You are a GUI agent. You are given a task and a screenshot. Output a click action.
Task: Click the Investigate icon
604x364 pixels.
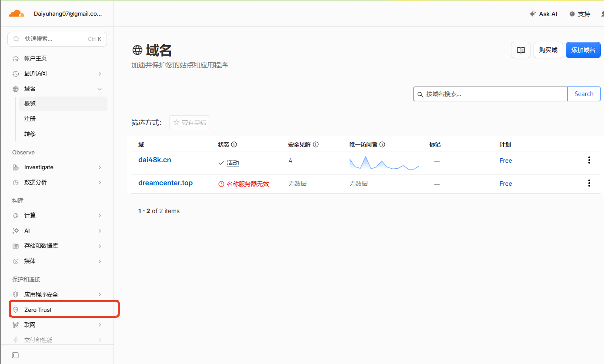(x=16, y=167)
